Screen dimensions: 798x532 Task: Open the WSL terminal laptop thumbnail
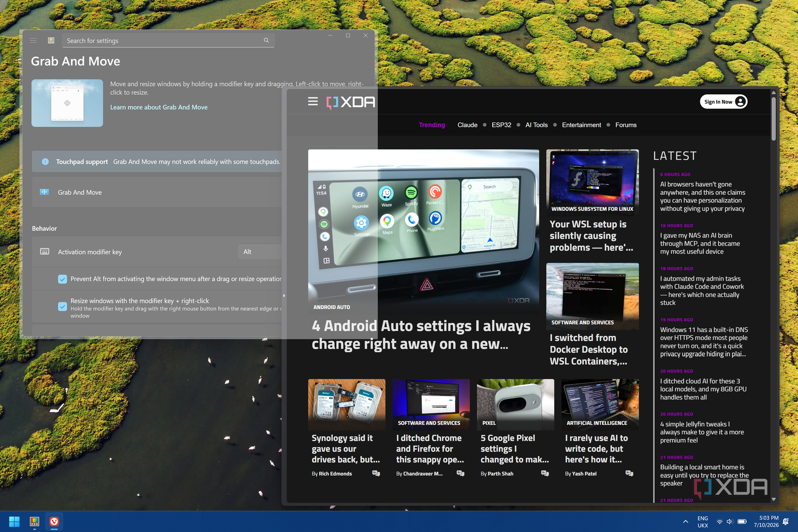point(592,182)
